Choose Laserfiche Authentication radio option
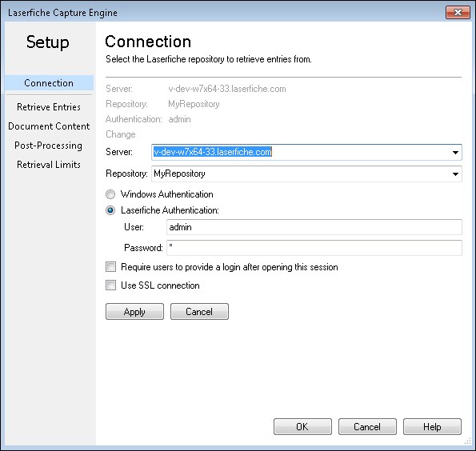This screenshot has width=476, height=451. point(110,210)
